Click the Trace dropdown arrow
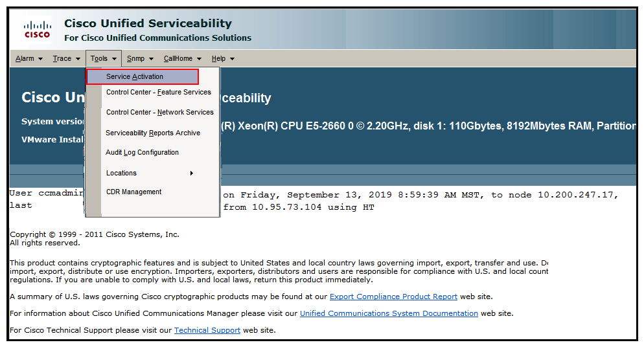644x347 pixels. pyautogui.click(x=78, y=59)
